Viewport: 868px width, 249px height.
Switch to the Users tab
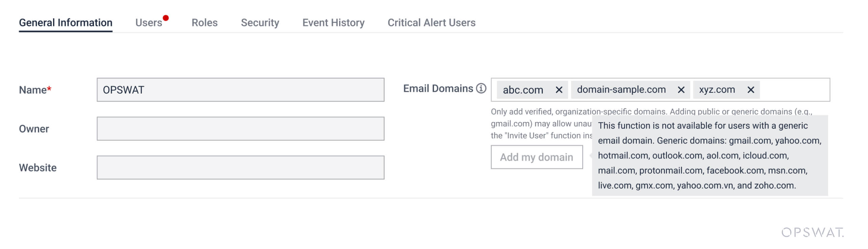tap(149, 23)
